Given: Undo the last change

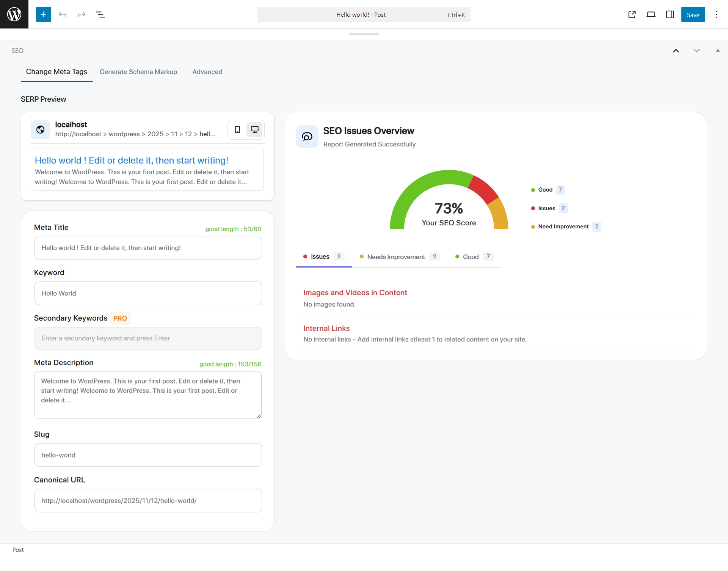Looking at the screenshot, I should [x=63, y=14].
